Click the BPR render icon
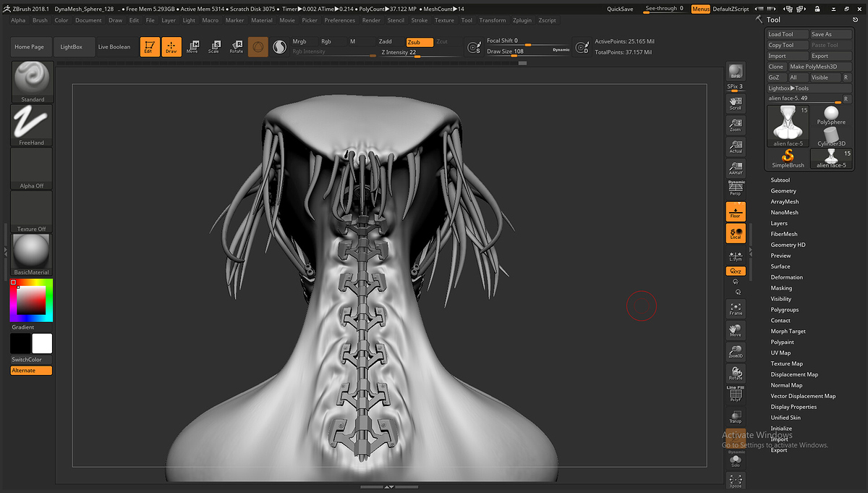 [x=736, y=72]
